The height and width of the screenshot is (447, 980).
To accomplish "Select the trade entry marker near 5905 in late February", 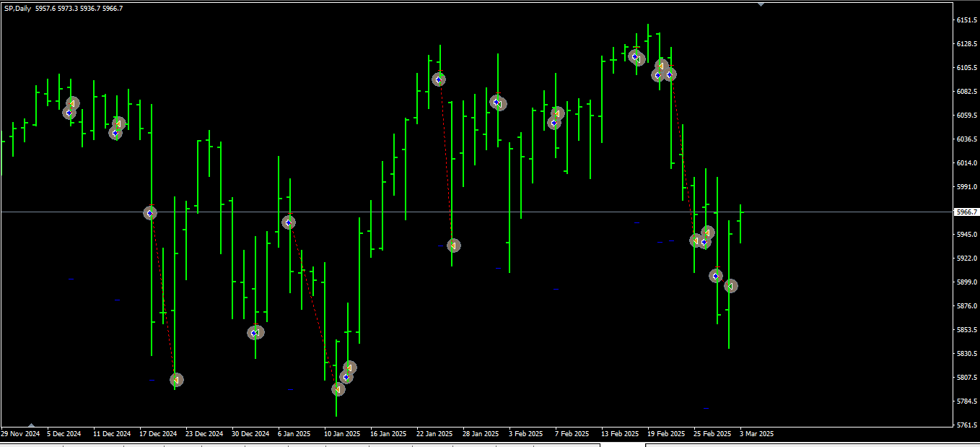I will (716, 276).
